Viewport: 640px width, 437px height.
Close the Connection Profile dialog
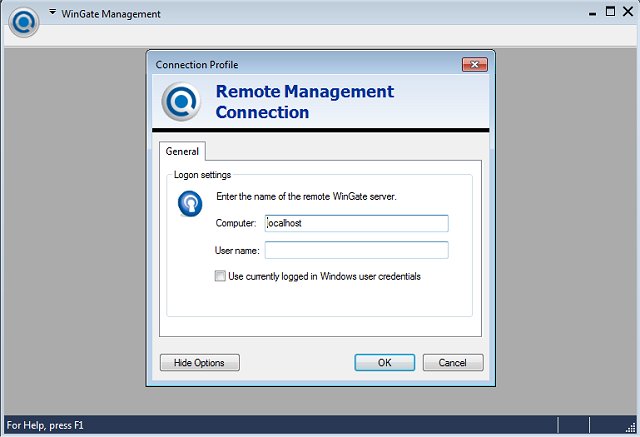pyautogui.click(x=474, y=64)
